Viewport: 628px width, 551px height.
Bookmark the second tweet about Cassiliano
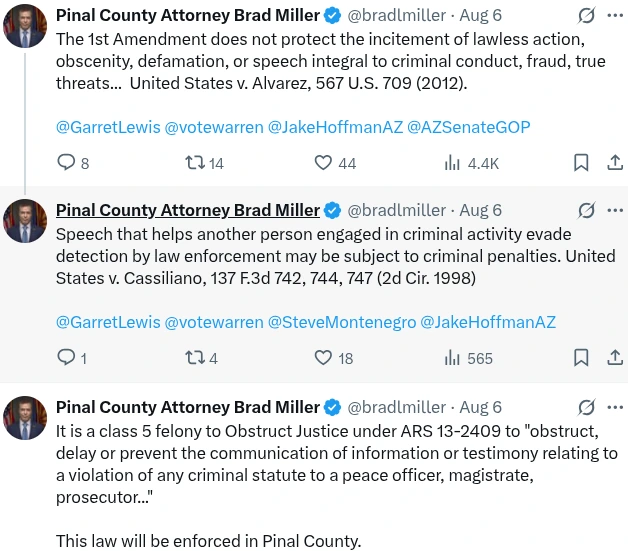[581, 358]
